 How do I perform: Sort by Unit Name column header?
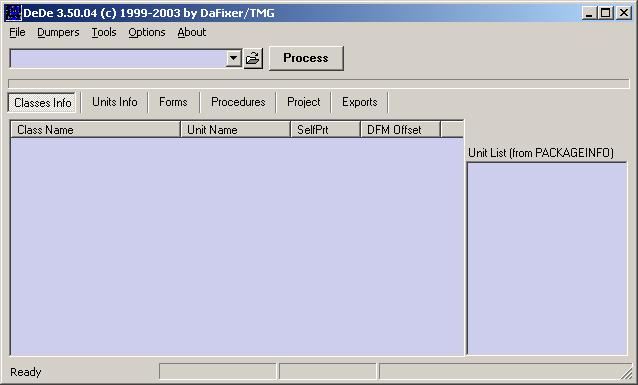pos(235,130)
